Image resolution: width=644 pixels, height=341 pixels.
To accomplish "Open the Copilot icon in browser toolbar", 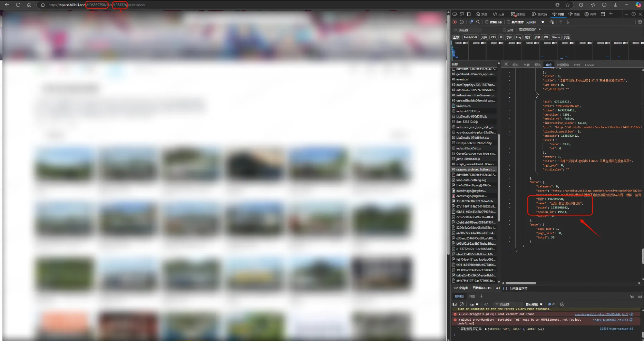I will point(638,5).
